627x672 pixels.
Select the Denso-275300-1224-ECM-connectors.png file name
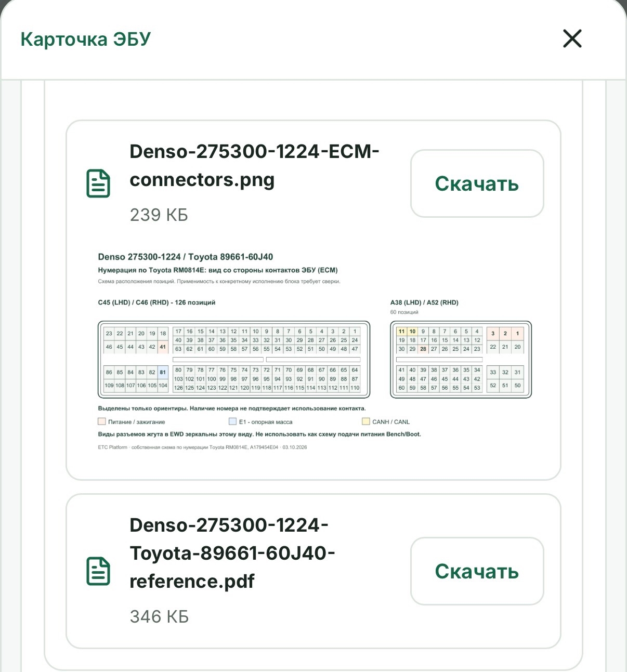(x=254, y=166)
